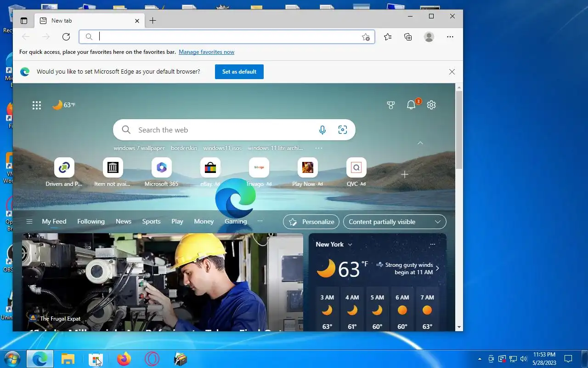This screenshot has height=368, width=588.
Task: Open QVC ad quick link
Action: coord(356,172)
